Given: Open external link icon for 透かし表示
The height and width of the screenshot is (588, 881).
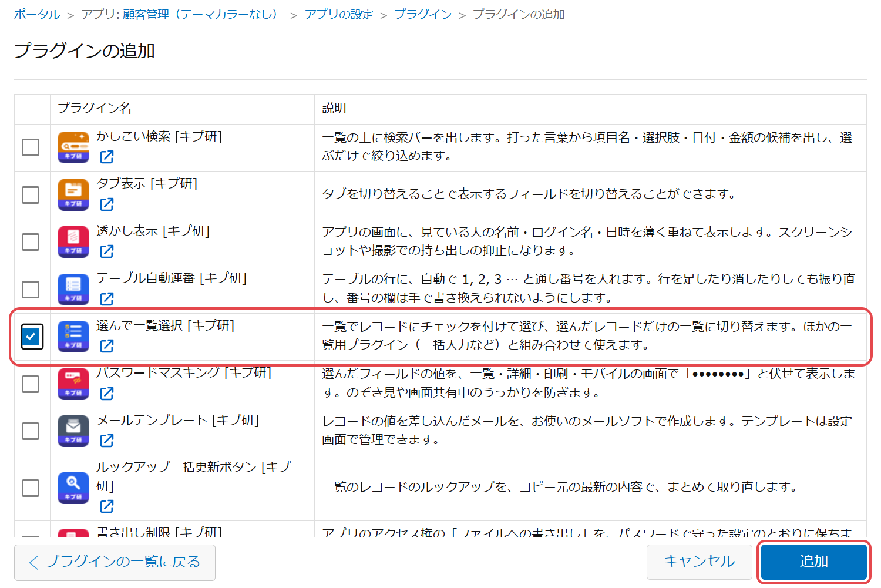Looking at the screenshot, I should (107, 251).
